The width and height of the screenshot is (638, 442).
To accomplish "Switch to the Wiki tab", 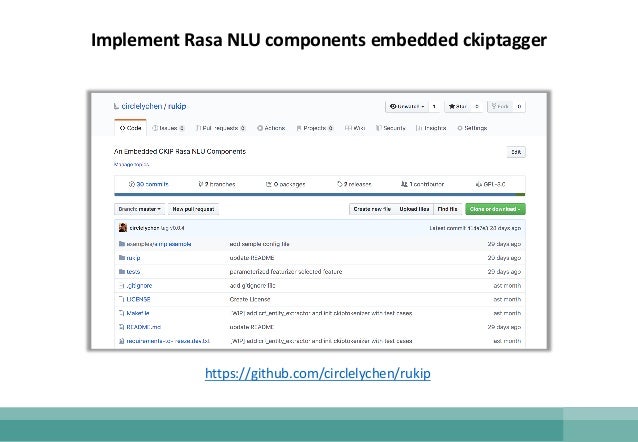I will [x=355, y=128].
